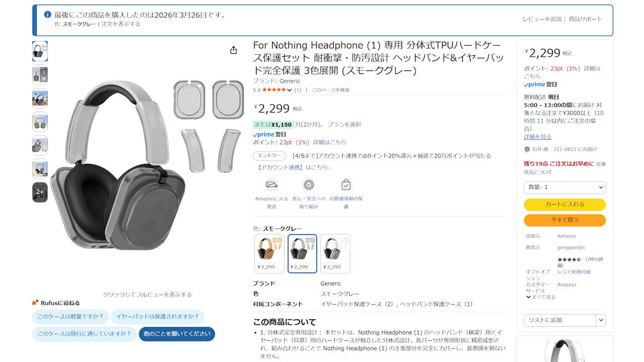Viewport: 644px width, 362px height.
Task: Click the customer info protection bag icon
Action: point(346,185)
